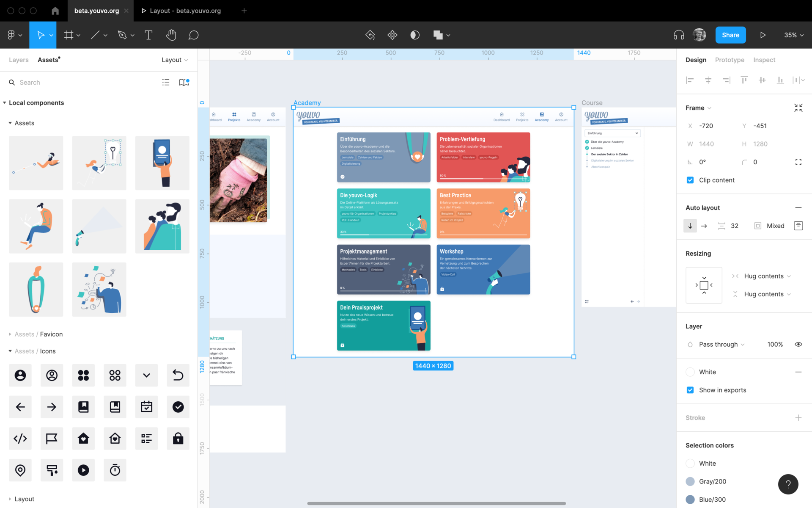Switch to Layers tab

pos(19,60)
